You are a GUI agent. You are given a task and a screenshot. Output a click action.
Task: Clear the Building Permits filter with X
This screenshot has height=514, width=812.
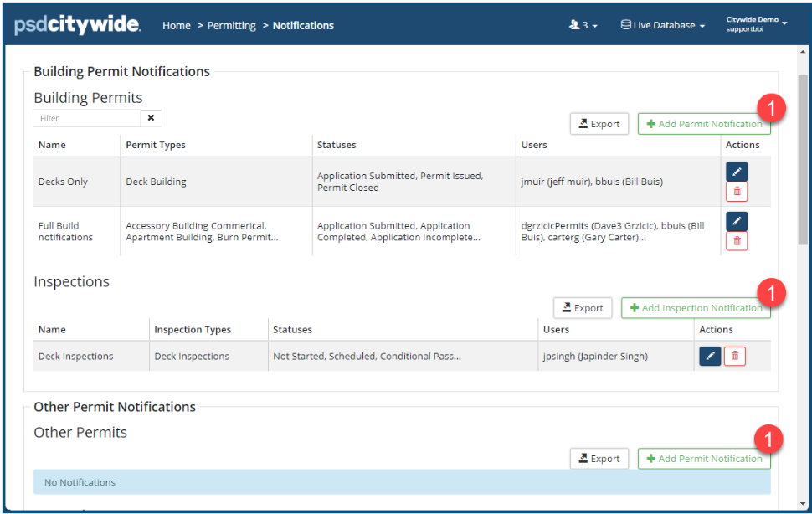pos(152,118)
